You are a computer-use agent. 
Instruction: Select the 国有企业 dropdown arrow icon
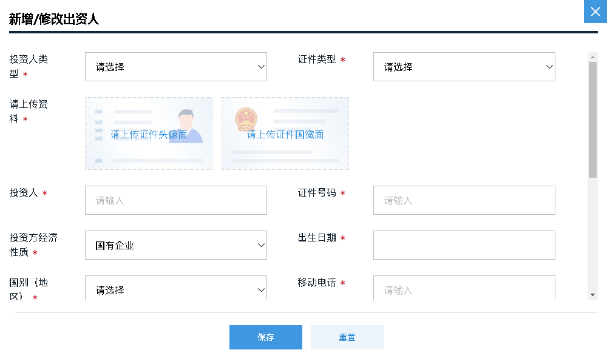click(x=261, y=245)
